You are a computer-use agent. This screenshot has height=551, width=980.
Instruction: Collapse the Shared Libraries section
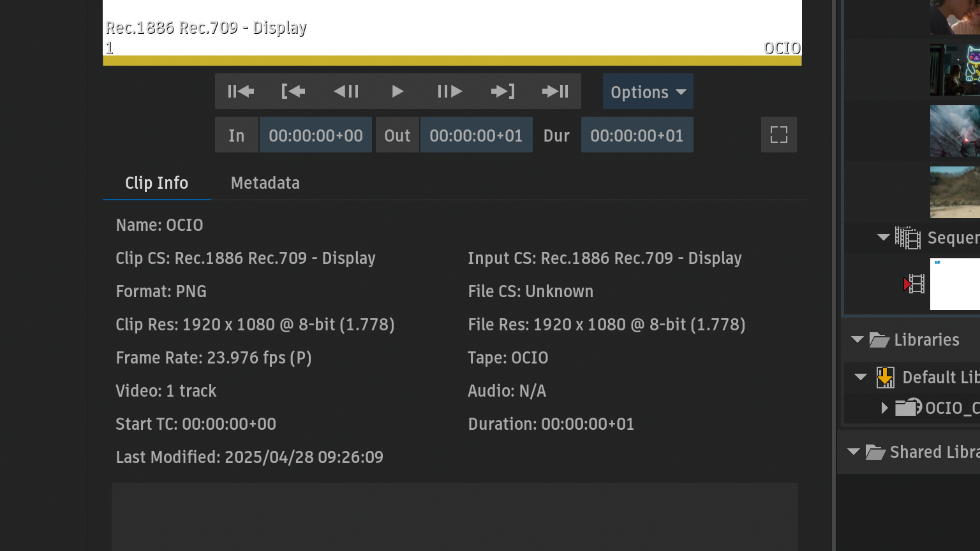pos(853,452)
